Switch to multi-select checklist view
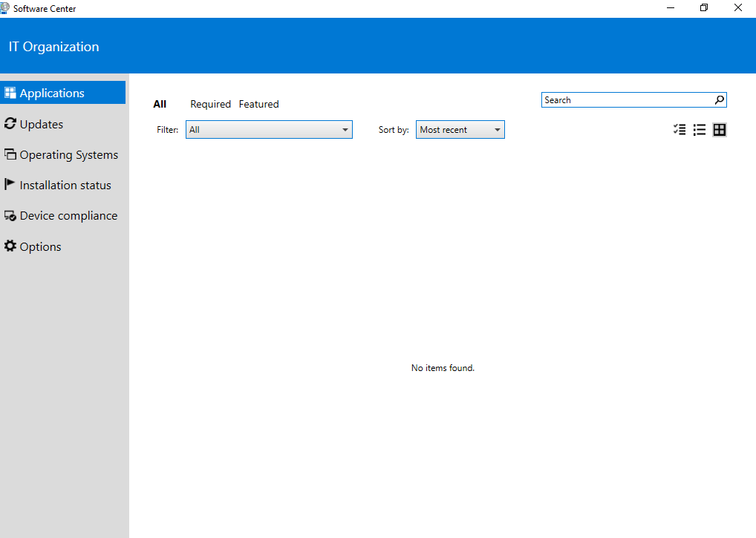Image resolution: width=756 pixels, height=538 pixels. coord(680,130)
